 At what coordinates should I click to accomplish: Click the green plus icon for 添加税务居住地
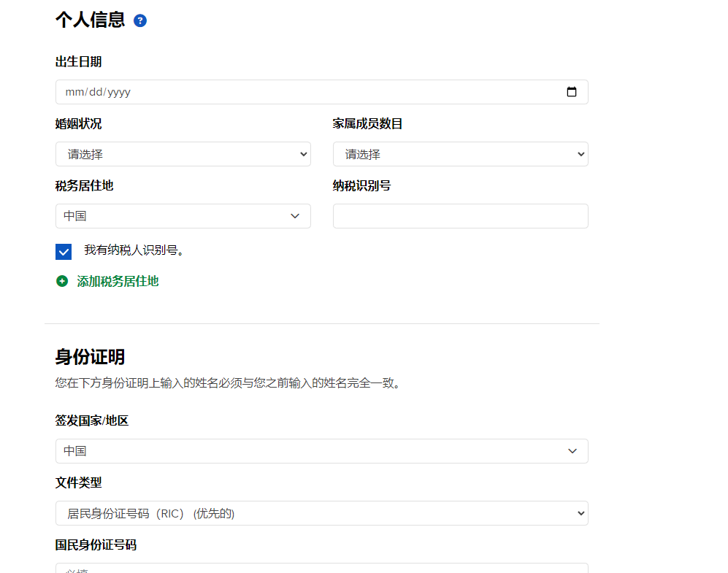(62, 281)
